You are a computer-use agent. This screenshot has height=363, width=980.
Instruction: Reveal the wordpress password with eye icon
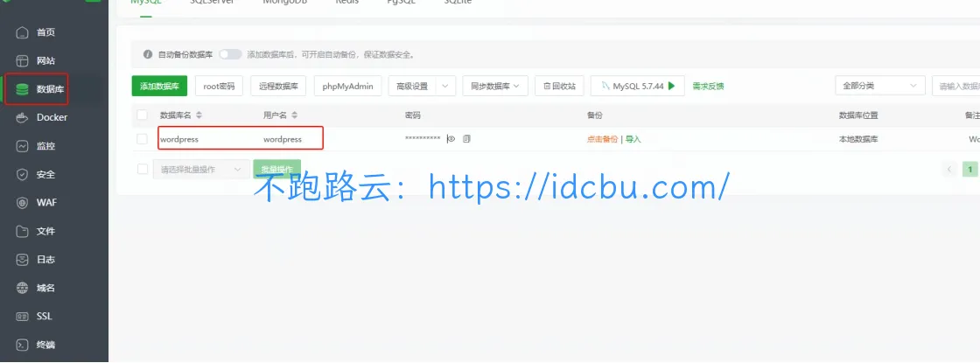click(451, 139)
